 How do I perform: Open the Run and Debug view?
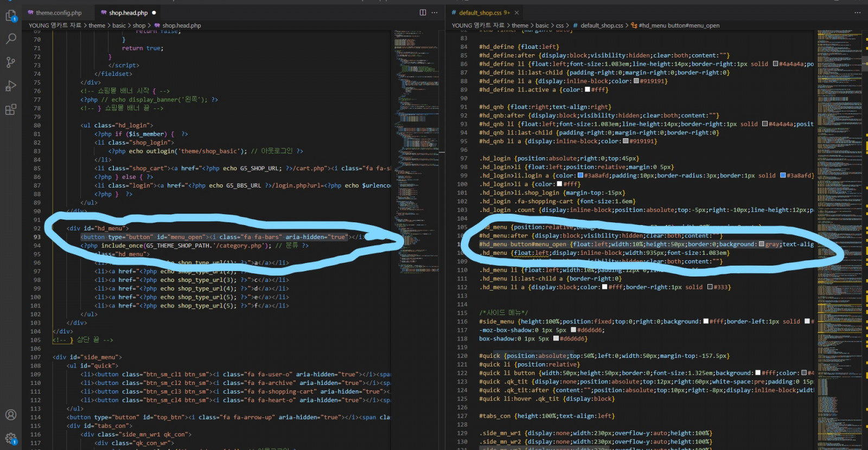[x=11, y=86]
